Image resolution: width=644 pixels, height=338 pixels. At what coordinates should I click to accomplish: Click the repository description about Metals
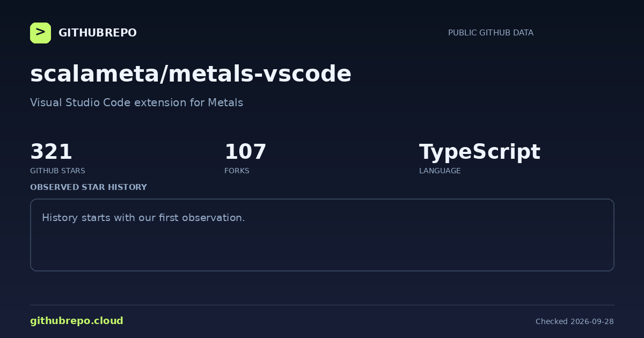pos(136,102)
